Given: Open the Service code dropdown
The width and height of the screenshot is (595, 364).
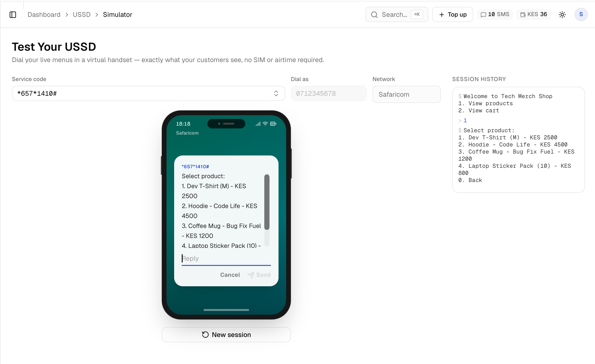Looking at the screenshot, I should click(148, 93).
